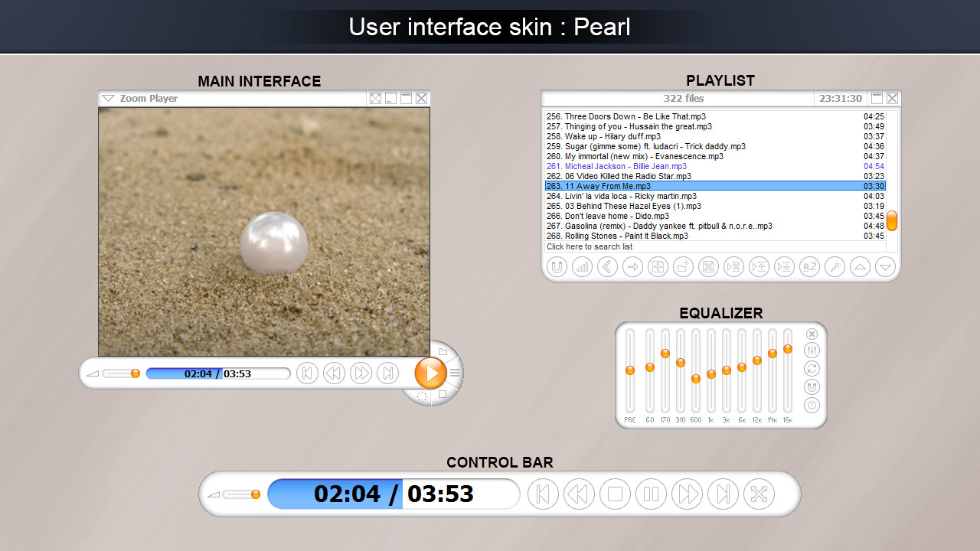This screenshot has width=980, height=551.
Task: Enable the magnet snapping toggle on the equalizer
Action: pos(812,386)
